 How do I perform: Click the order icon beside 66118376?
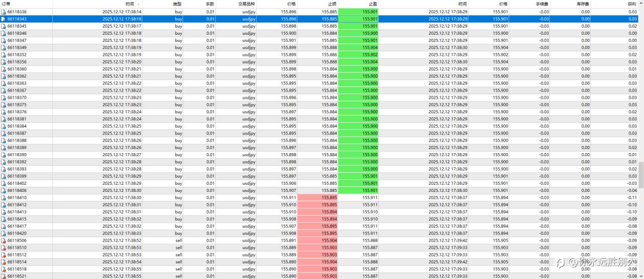pos(4,112)
